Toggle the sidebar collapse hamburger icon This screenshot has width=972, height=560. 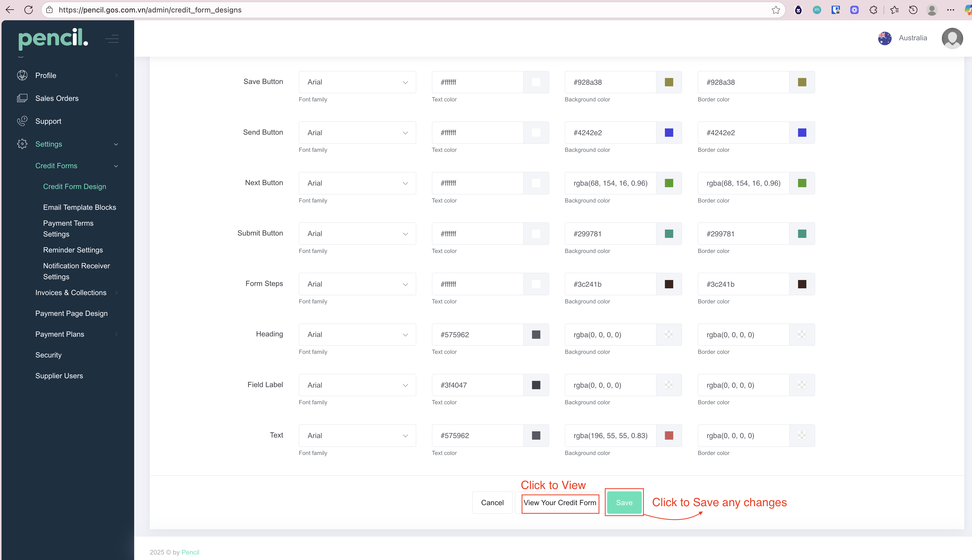tap(112, 39)
